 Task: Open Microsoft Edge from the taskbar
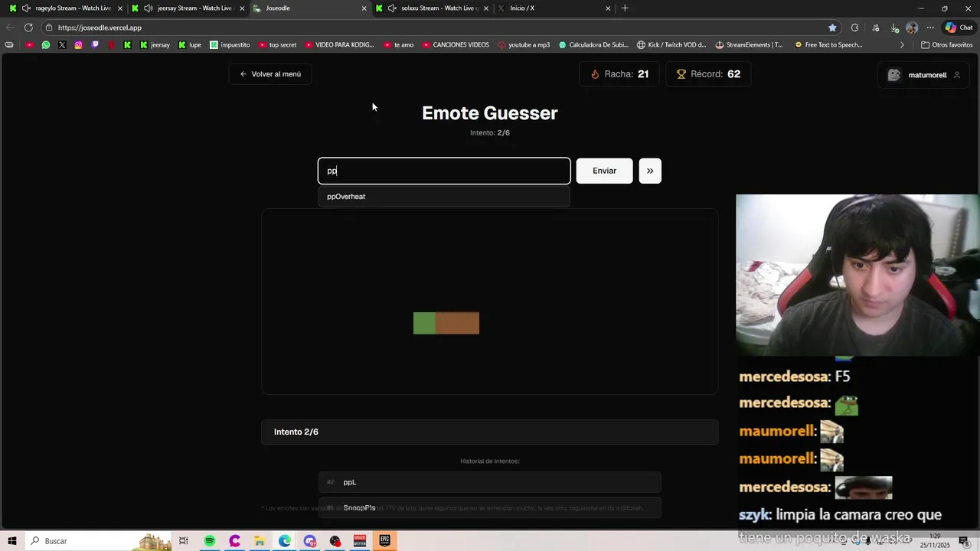(285, 541)
